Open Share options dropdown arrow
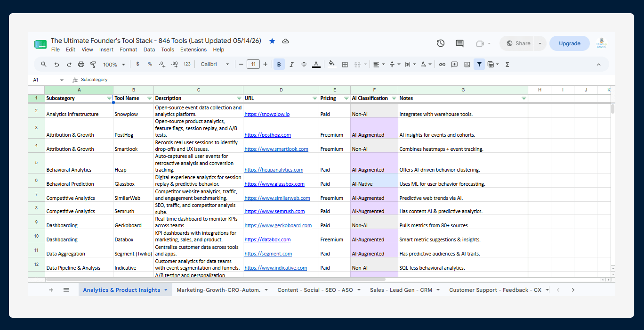 click(x=540, y=43)
